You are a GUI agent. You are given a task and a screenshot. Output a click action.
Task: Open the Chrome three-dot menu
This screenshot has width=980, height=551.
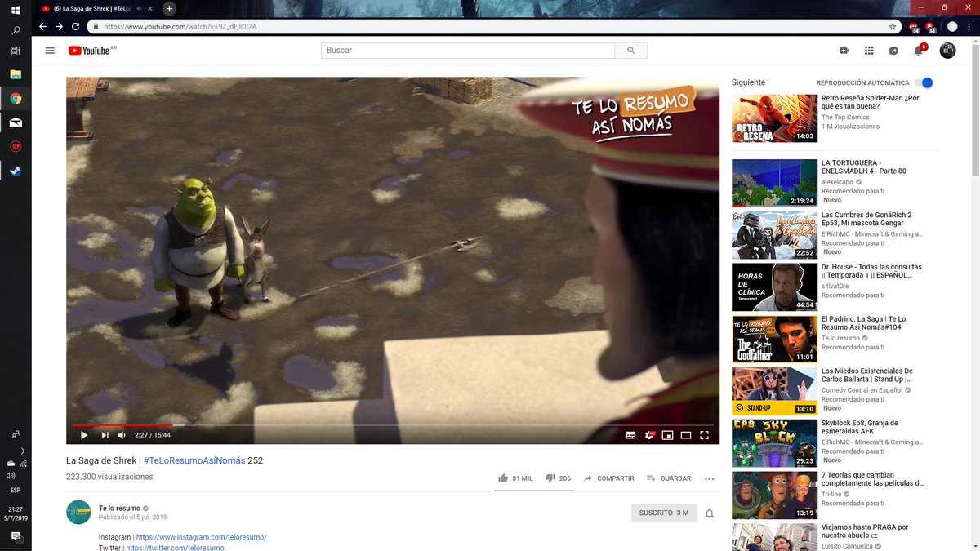tap(969, 27)
